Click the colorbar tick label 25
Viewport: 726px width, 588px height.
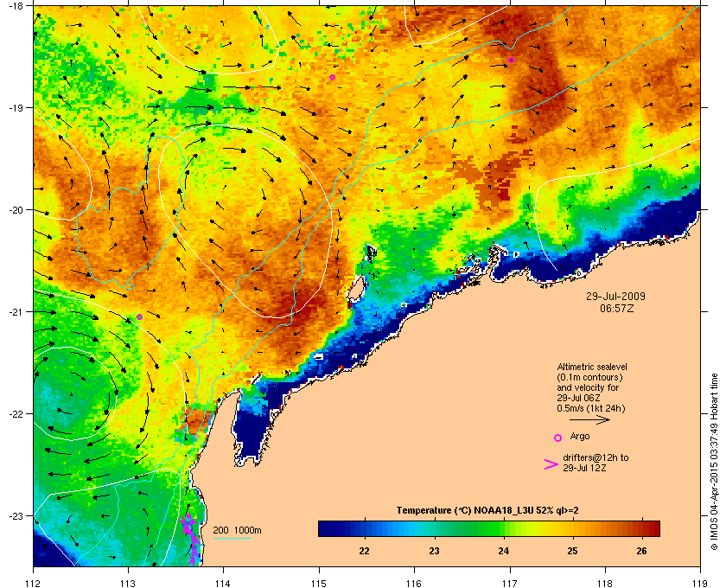(573, 551)
